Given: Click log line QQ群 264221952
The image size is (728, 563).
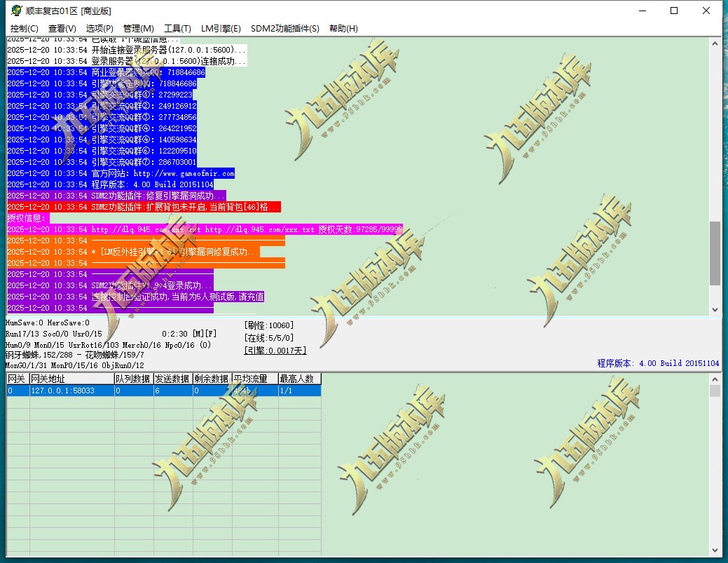Looking at the screenshot, I should tap(102, 128).
